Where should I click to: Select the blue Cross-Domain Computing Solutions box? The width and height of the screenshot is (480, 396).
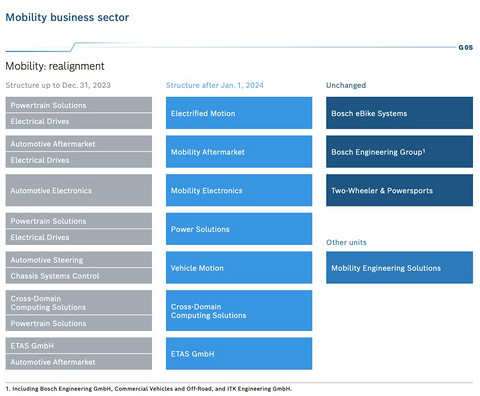[239, 311]
